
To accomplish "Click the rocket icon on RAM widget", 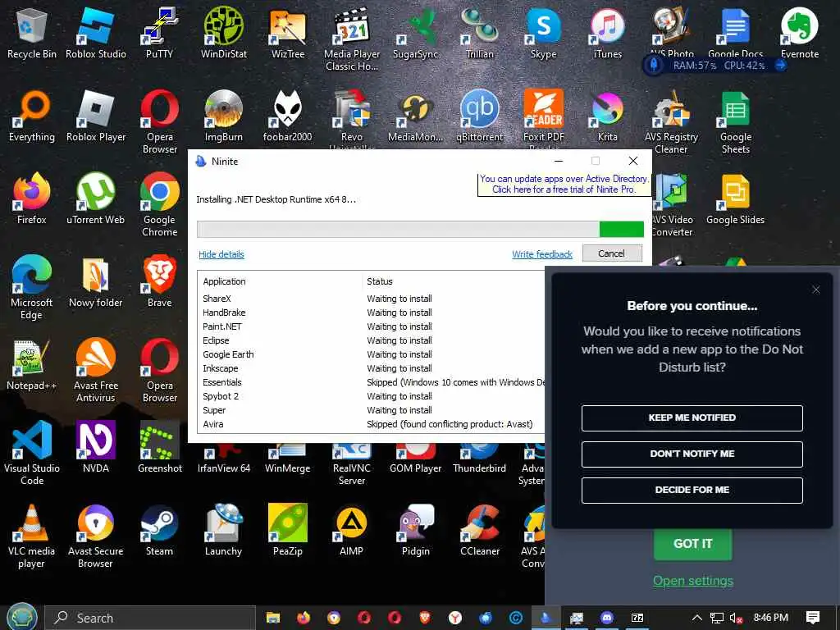I will (x=654, y=66).
